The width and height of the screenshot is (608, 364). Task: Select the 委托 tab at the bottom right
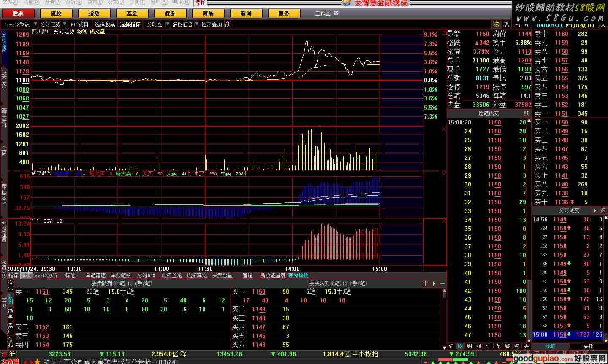tap(588, 346)
